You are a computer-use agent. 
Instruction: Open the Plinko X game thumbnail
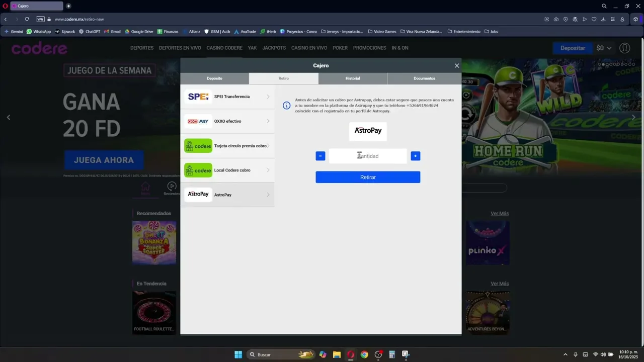[x=488, y=242]
